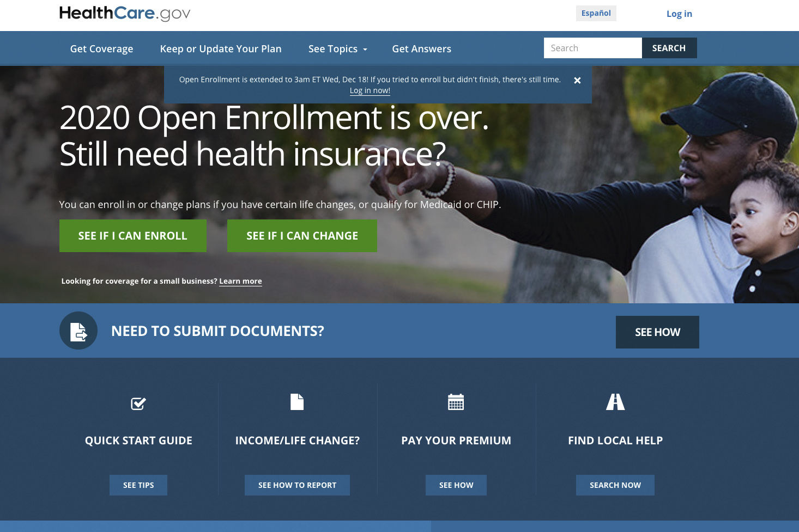Dismiss the Open Enrollment extension banner
The width and height of the screenshot is (799, 532).
click(577, 80)
